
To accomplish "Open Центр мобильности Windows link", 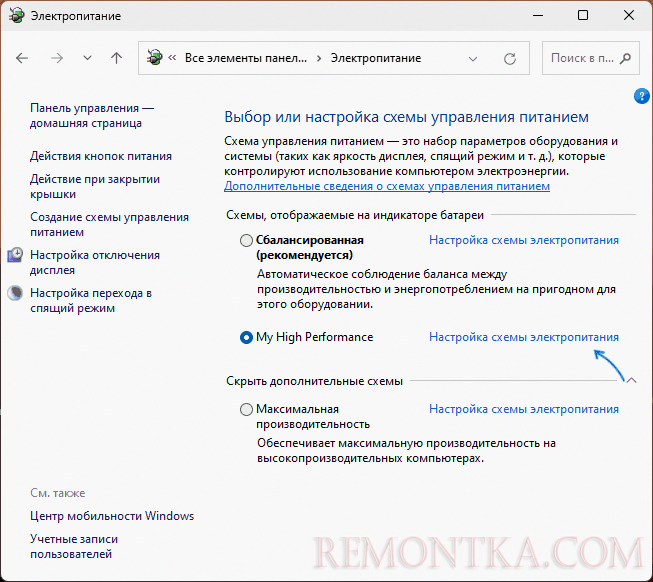I will (112, 516).
